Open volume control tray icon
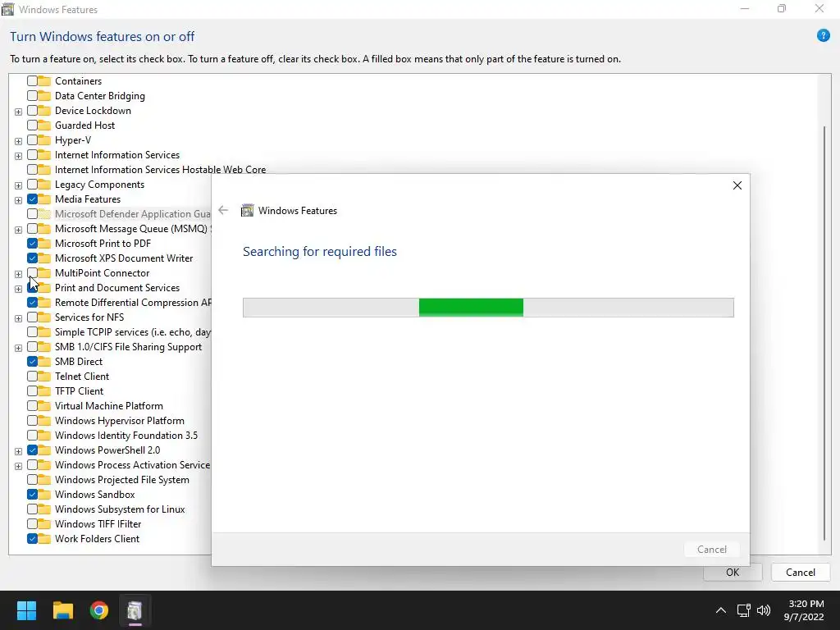 tap(764, 610)
